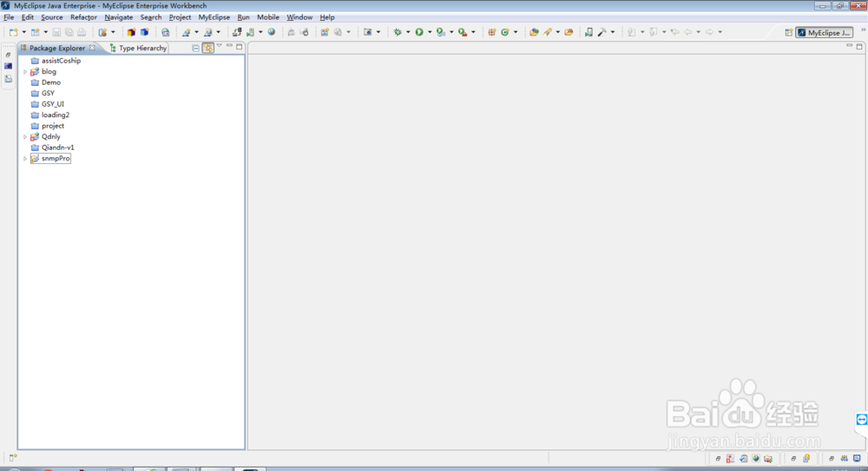
Task: Click the purple-yellow cube package icon
Action: coord(131,32)
